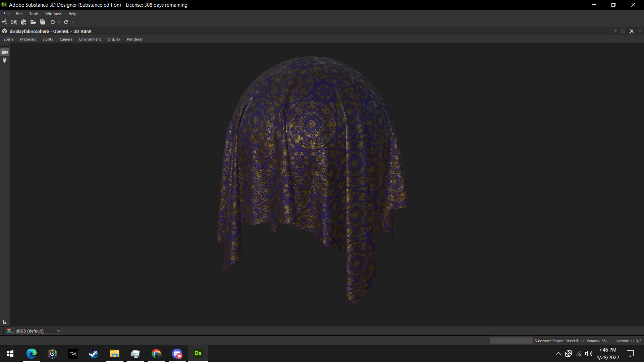Viewport: 644px width, 362px height.
Task: Expand the undo history chevron
Action: pyautogui.click(x=59, y=22)
